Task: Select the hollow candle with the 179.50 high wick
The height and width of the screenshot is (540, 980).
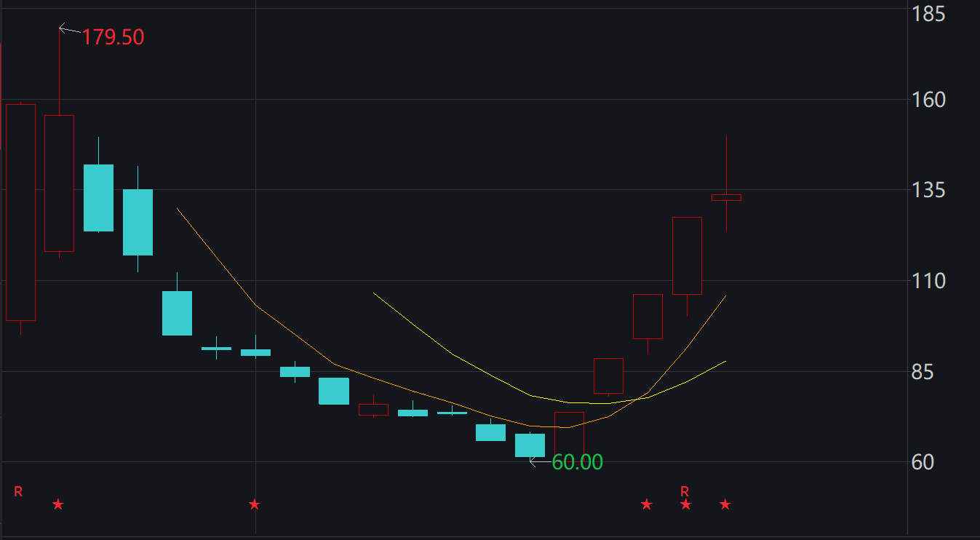Action: (59, 183)
